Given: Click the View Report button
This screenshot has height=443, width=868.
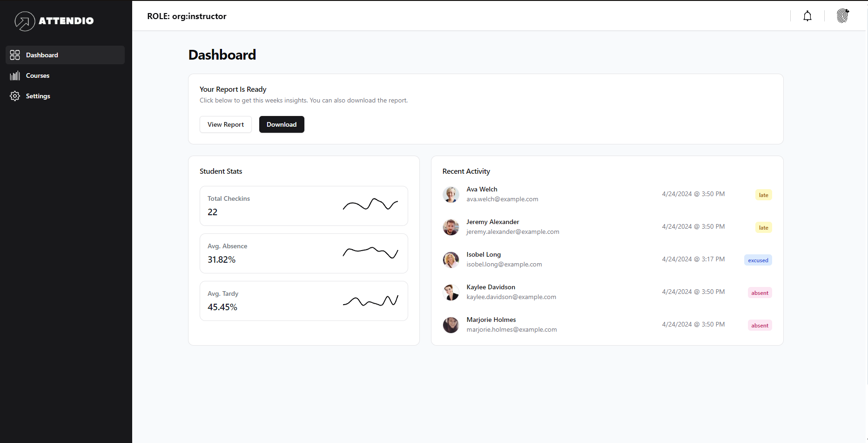Looking at the screenshot, I should tap(225, 124).
